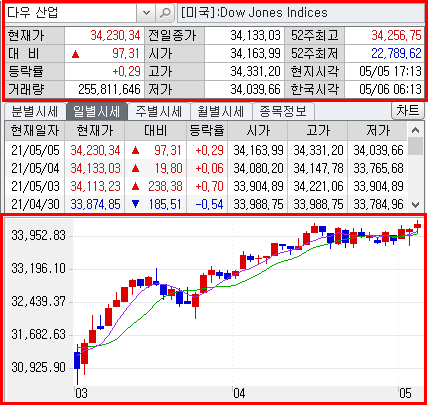Click the daily table scrollbar thumb
Screen dimensions: 428x405
415,147
